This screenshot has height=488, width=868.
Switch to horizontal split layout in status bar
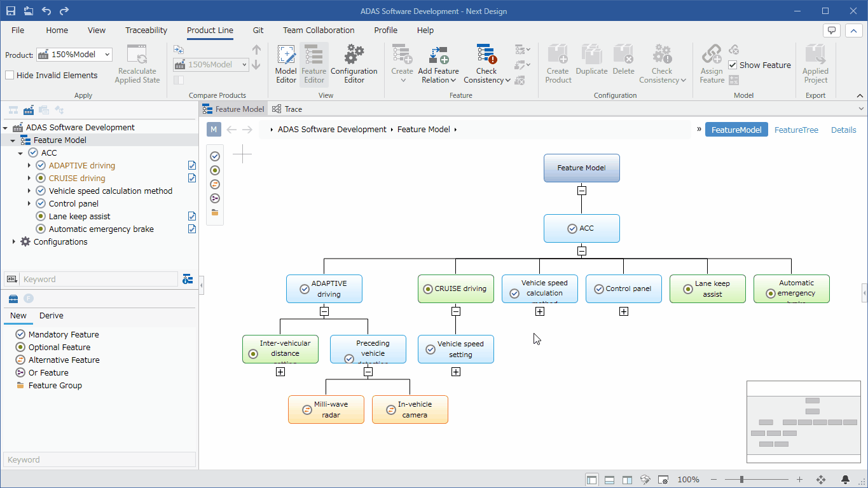(609, 480)
